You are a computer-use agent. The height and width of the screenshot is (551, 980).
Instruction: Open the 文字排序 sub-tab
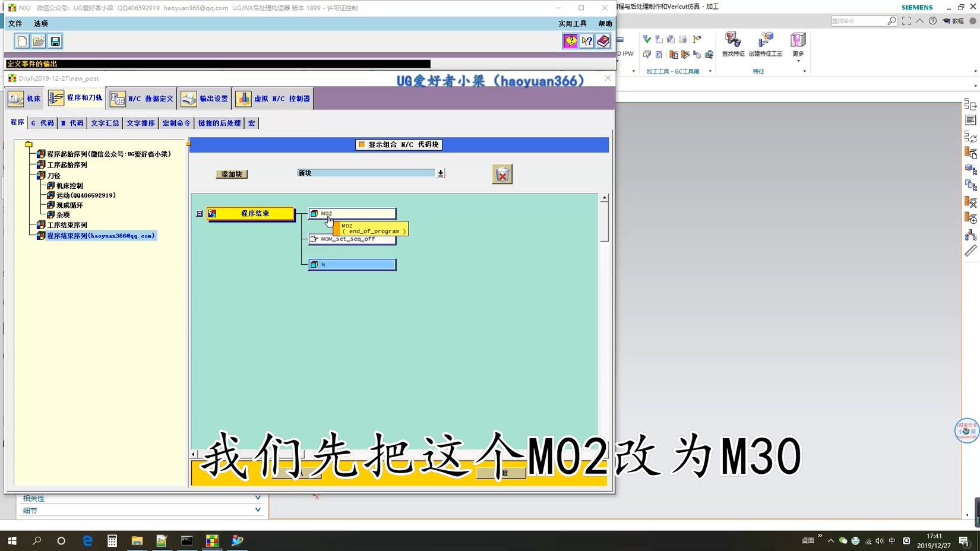coord(141,123)
